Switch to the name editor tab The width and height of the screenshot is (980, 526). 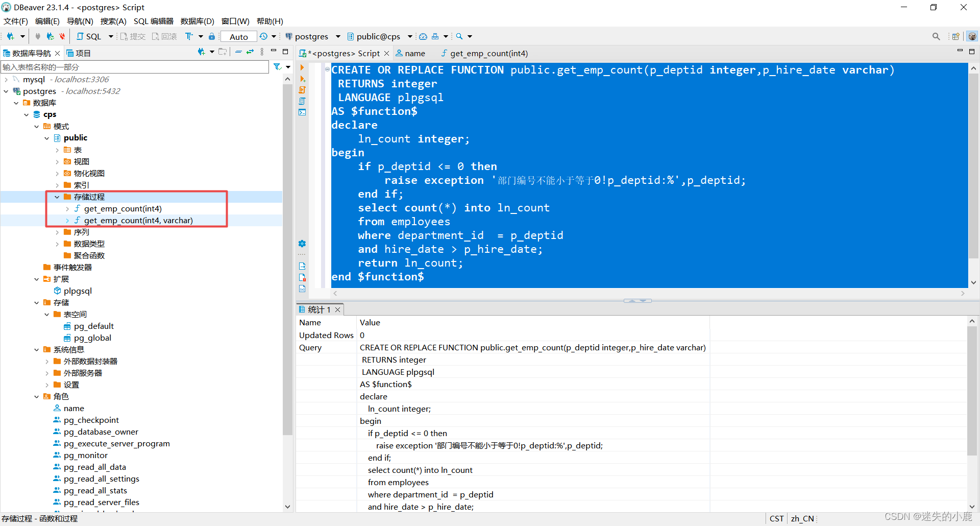pos(410,53)
